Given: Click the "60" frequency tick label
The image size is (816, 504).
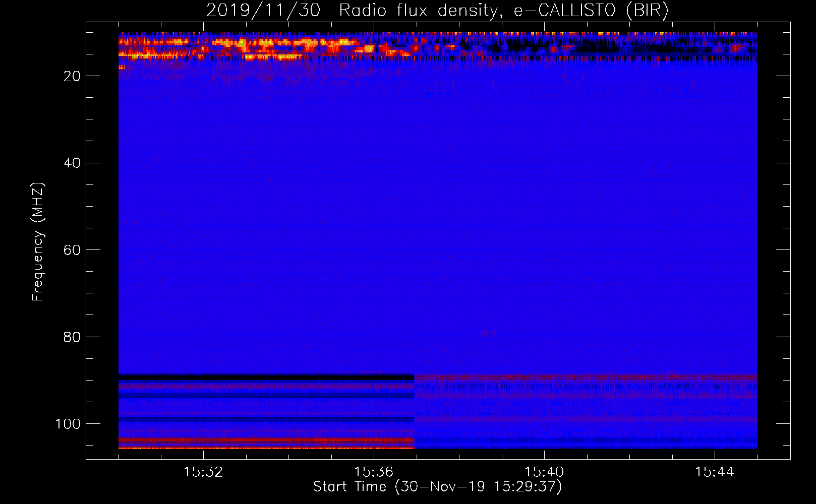Looking at the screenshot, I should [72, 250].
